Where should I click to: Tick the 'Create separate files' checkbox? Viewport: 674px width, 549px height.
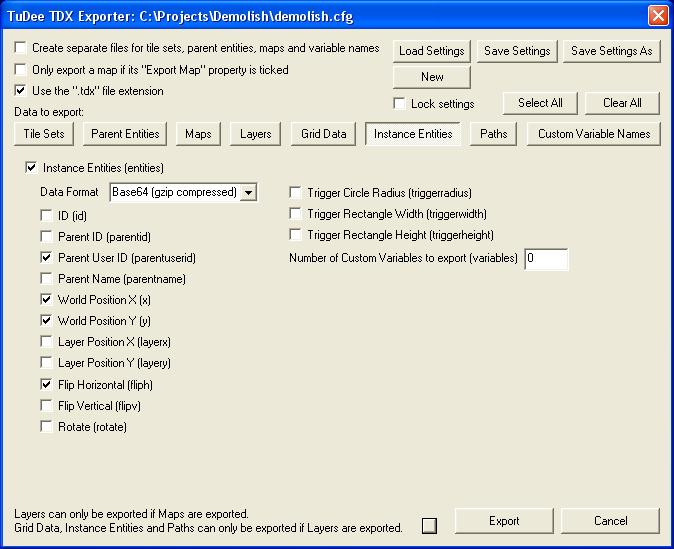20,47
